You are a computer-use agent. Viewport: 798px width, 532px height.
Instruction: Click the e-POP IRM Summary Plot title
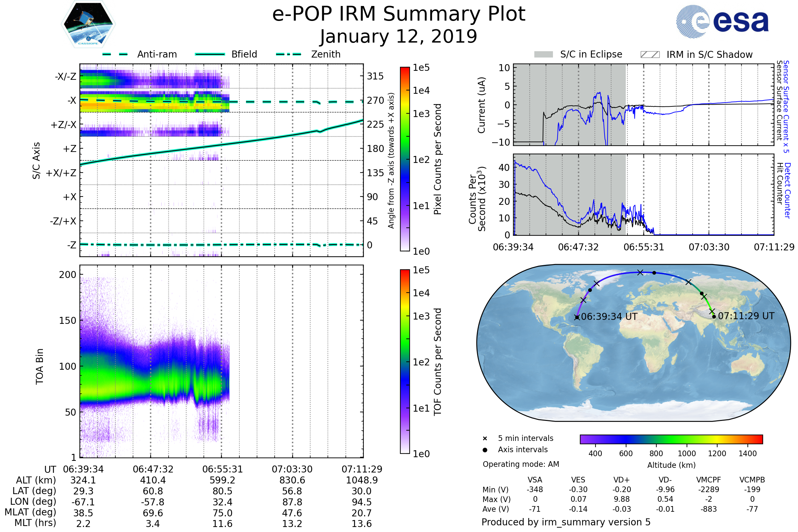[399, 14]
